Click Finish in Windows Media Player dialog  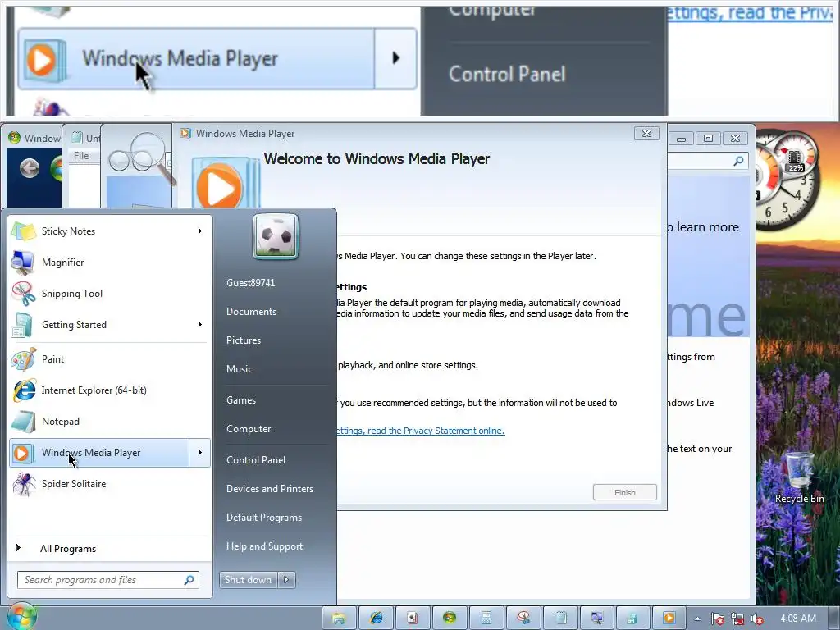click(624, 492)
